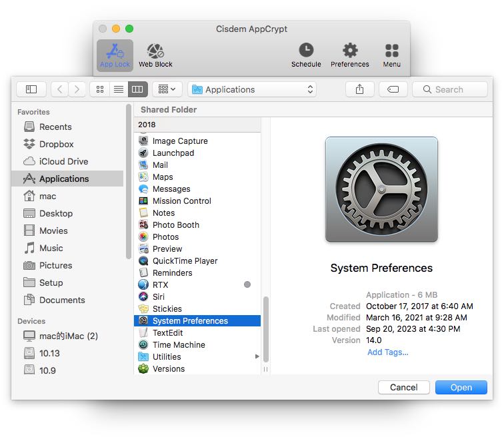This screenshot has height=441, width=504.
Task: Select the 10.13 disk in Devices
Action: (x=67, y=353)
